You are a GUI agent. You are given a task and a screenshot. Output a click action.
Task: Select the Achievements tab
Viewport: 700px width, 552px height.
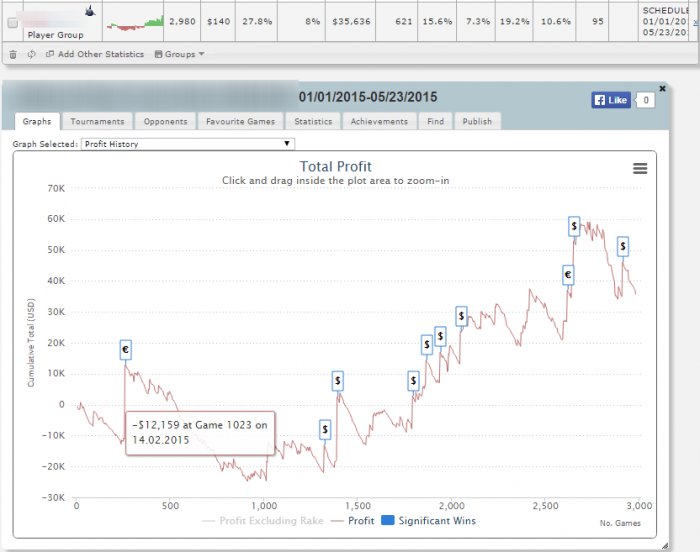[379, 121]
